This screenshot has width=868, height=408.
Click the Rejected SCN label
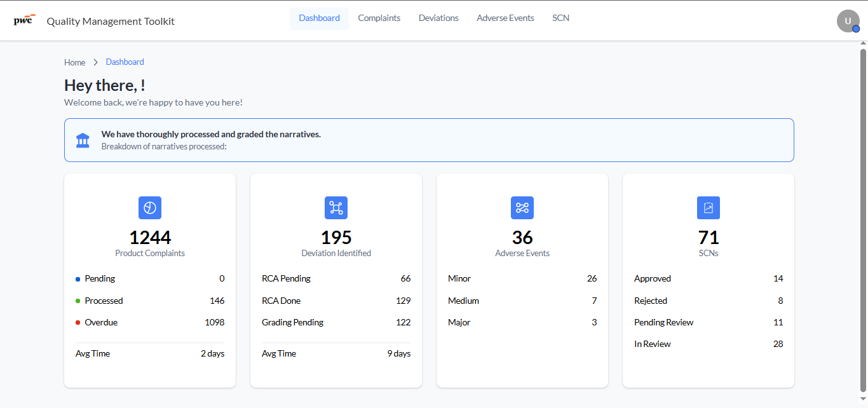pyautogui.click(x=651, y=301)
